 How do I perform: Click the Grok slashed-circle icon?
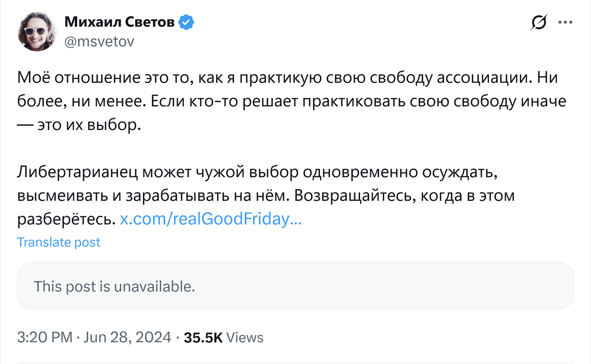[539, 23]
